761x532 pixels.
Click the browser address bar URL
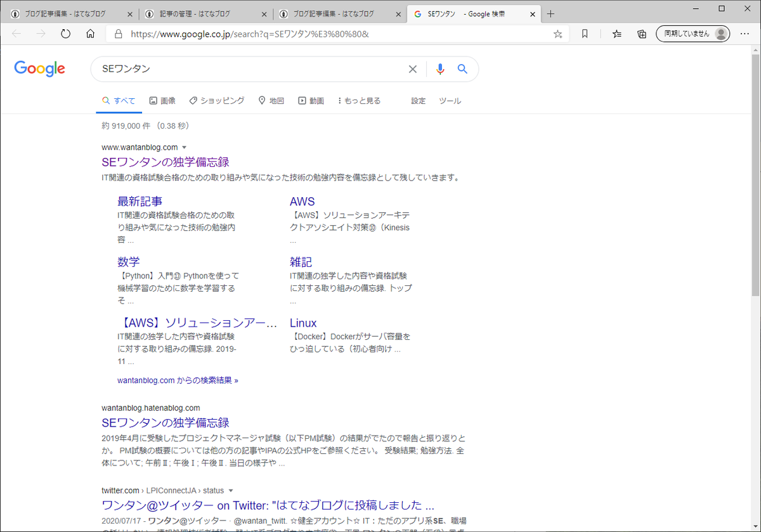[x=250, y=34]
